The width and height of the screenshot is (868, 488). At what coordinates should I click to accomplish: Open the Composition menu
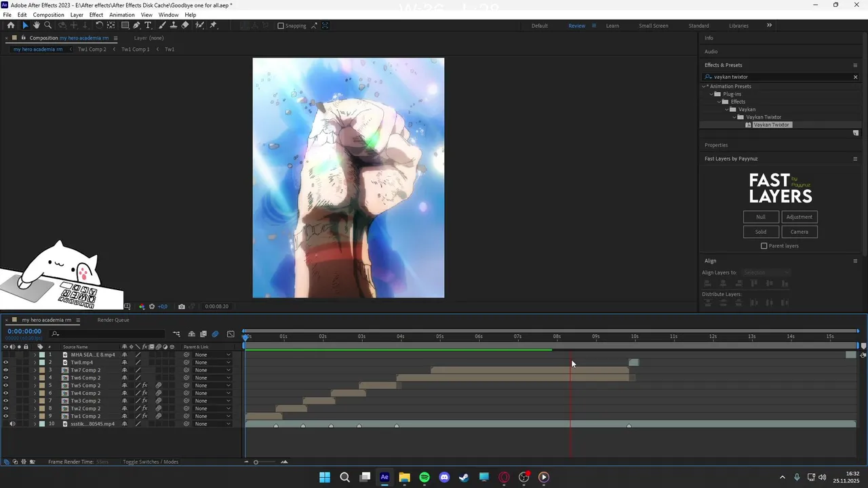pyautogui.click(x=48, y=15)
